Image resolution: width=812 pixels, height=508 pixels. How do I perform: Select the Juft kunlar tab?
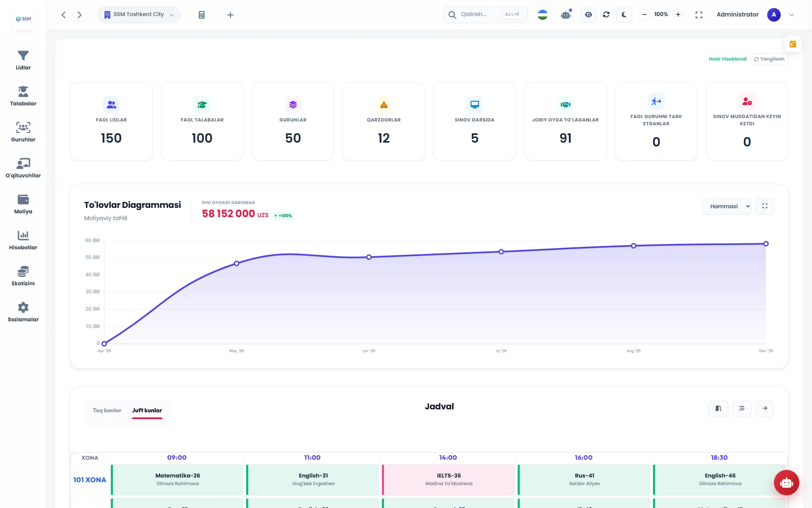pyautogui.click(x=147, y=411)
